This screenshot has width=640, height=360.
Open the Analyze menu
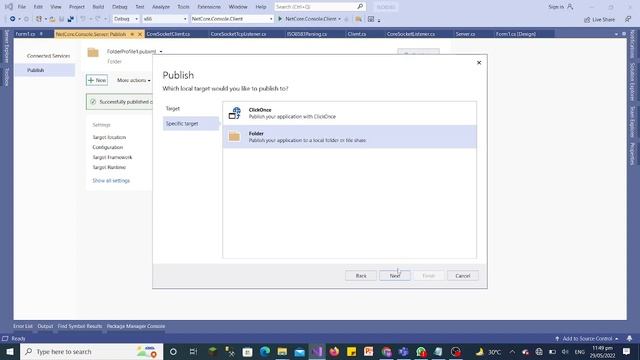(x=161, y=7)
